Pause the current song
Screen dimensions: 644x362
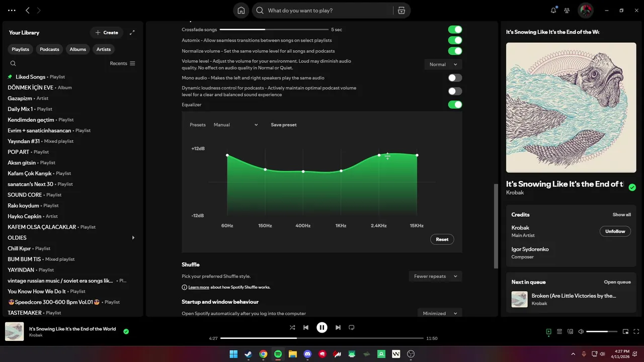click(x=322, y=327)
